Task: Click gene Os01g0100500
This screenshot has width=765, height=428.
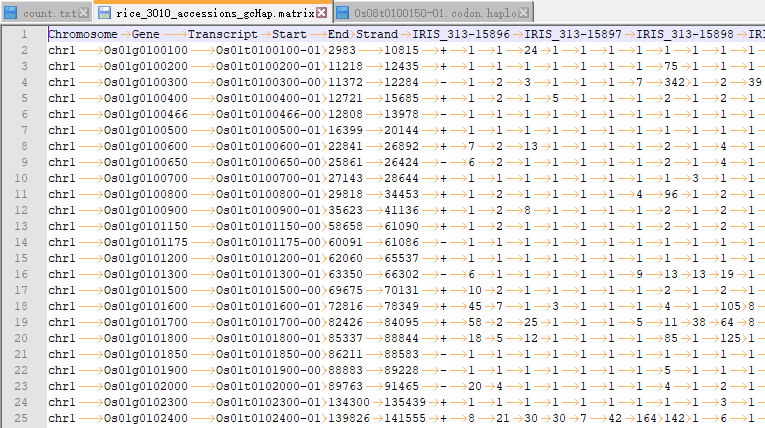Action: pos(145,130)
